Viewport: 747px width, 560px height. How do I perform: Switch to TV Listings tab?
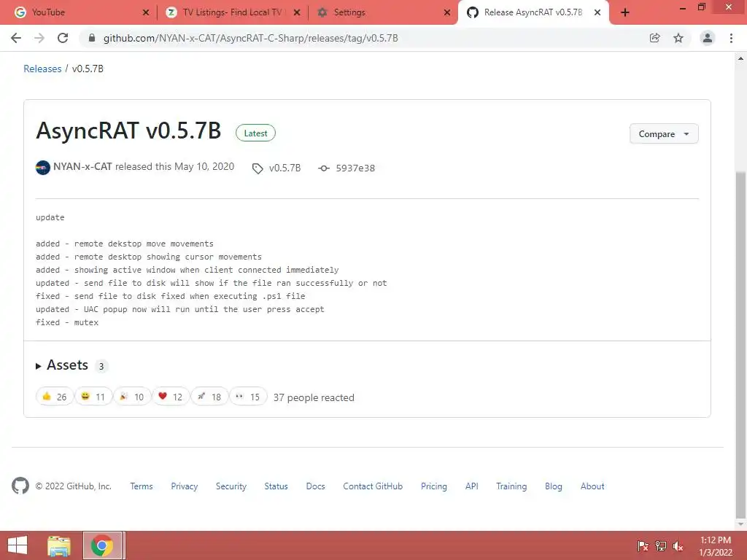(x=232, y=12)
